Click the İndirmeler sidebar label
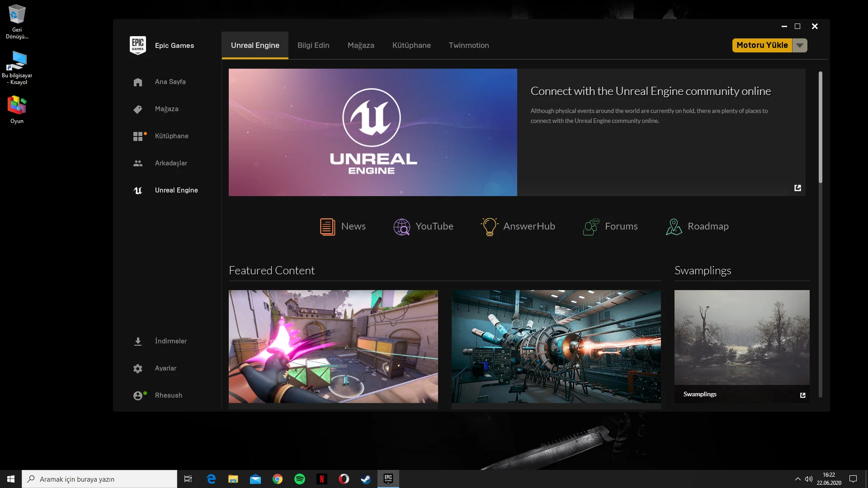868x488 pixels. [x=171, y=341]
